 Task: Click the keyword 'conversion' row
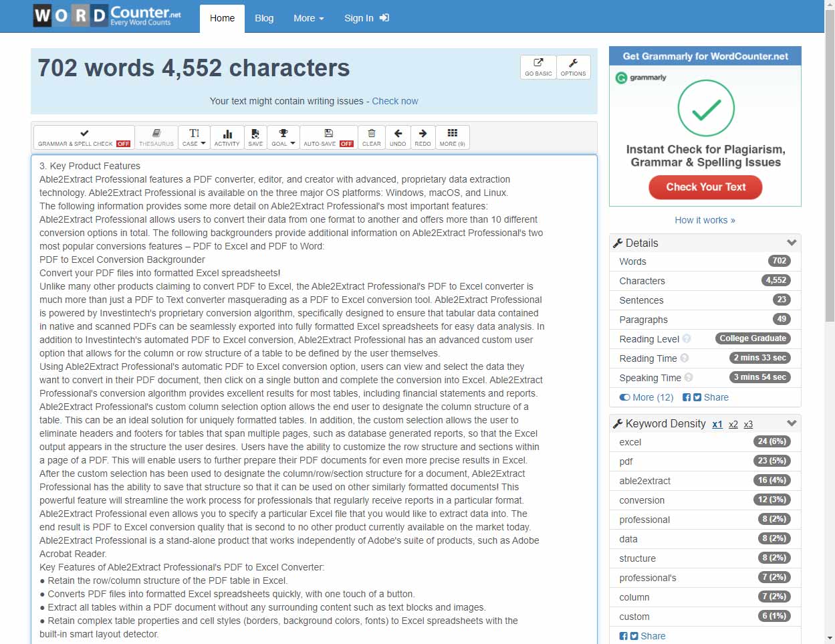point(705,500)
